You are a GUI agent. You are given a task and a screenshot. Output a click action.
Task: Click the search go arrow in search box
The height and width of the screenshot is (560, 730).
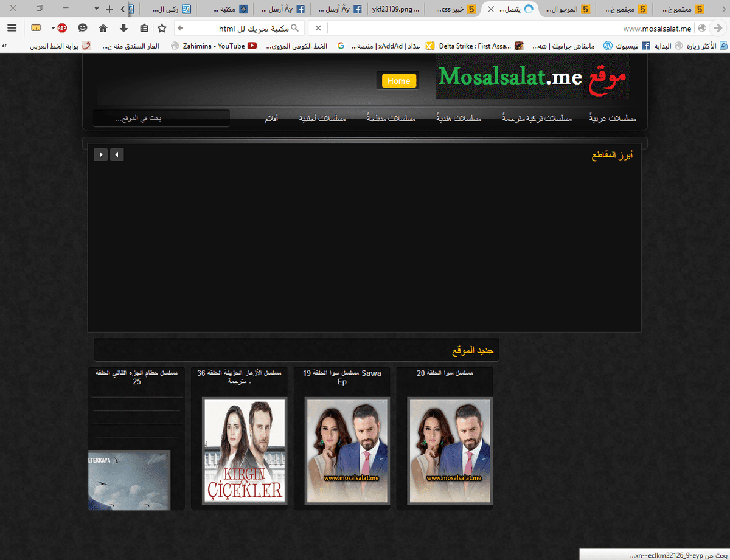coord(180,28)
